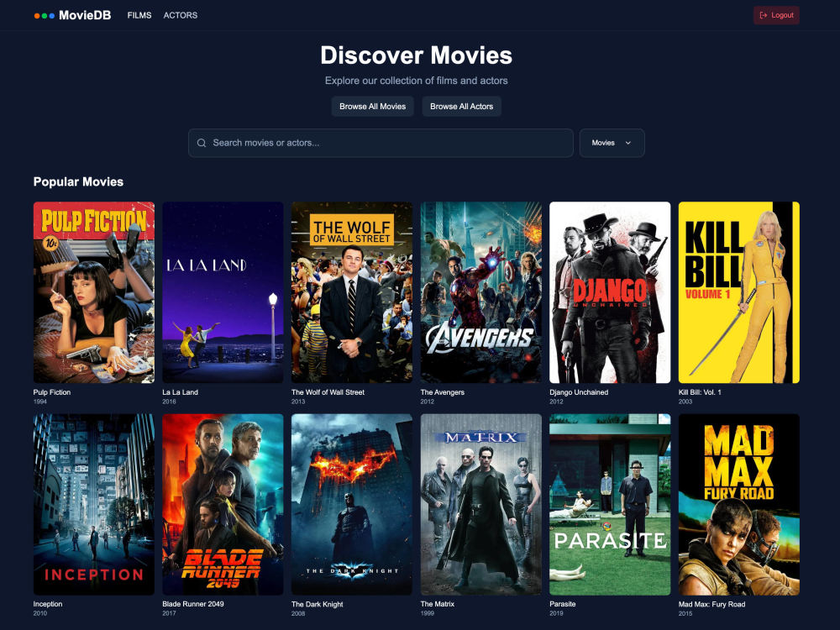The image size is (840, 630).
Task: Click 'The Avengers' title text
Action: (443, 392)
